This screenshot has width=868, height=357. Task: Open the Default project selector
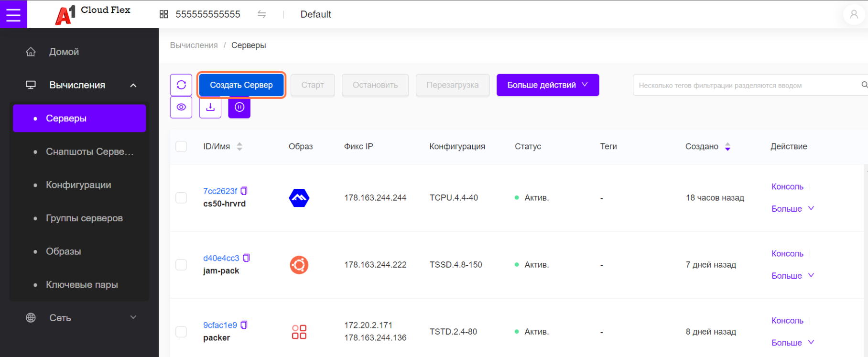(315, 14)
